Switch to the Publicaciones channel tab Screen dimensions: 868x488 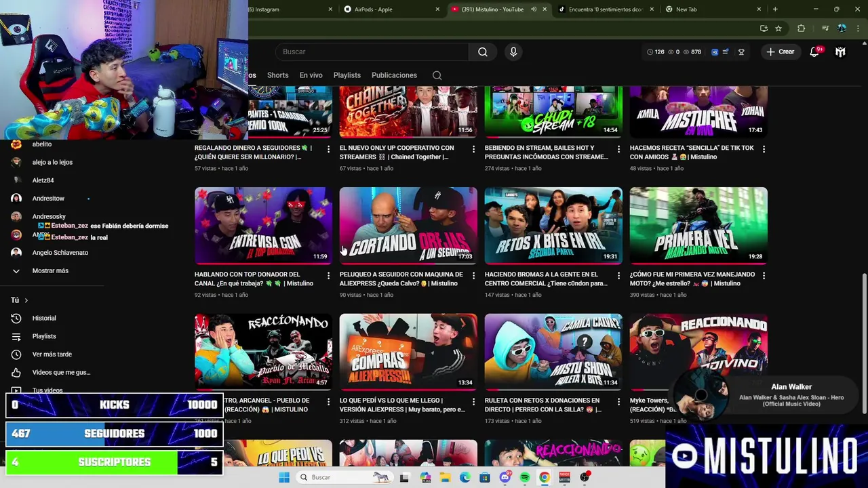point(394,75)
